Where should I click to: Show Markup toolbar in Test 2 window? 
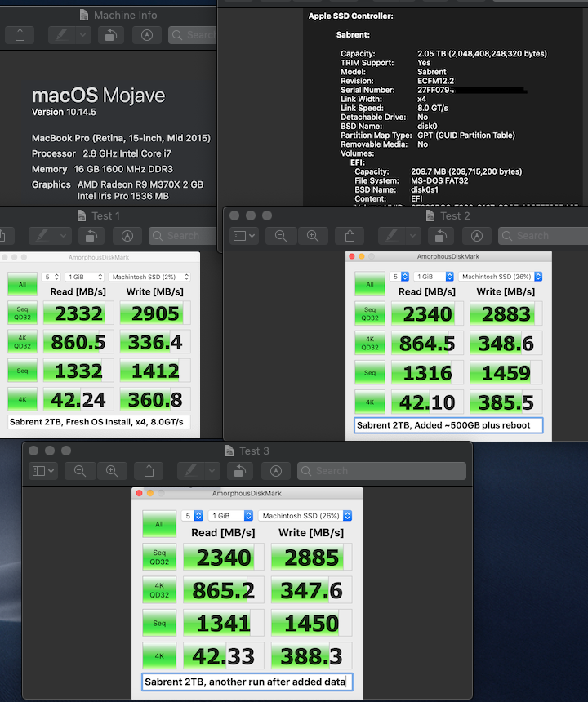[476, 235]
